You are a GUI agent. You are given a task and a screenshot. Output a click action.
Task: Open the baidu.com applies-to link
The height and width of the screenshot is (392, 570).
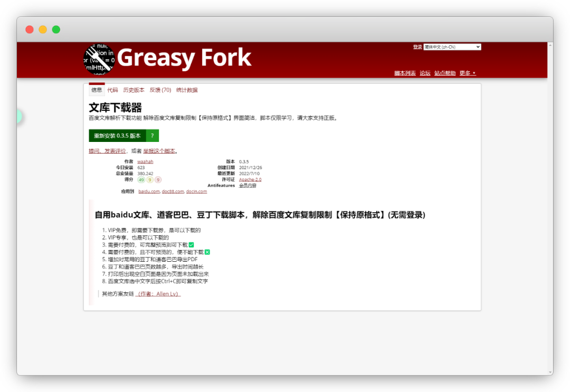pos(149,192)
